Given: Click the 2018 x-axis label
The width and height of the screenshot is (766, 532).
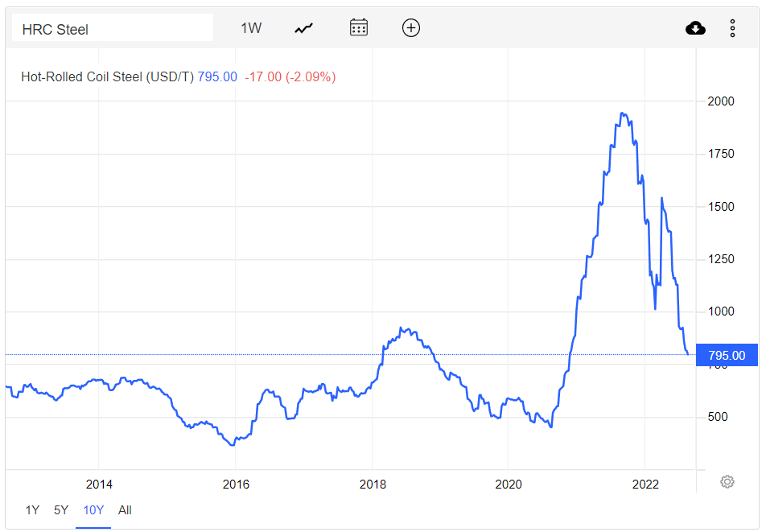Looking at the screenshot, I should (373, 485).
